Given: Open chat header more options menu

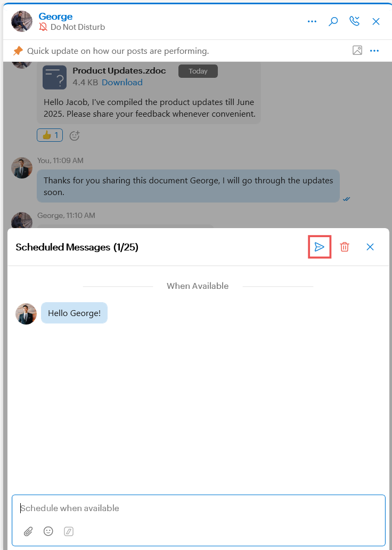Looking at the screenshot, I should [x=312, y=21].
